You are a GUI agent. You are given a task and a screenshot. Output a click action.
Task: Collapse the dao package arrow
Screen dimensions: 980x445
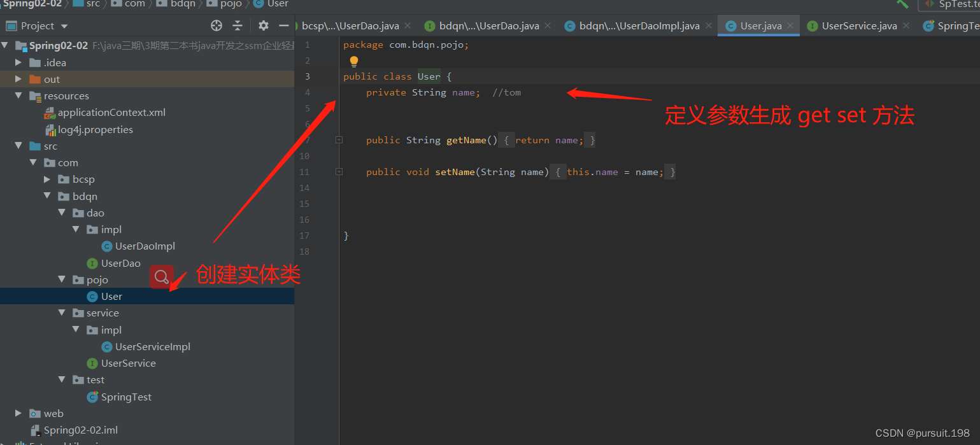point(62,213)
